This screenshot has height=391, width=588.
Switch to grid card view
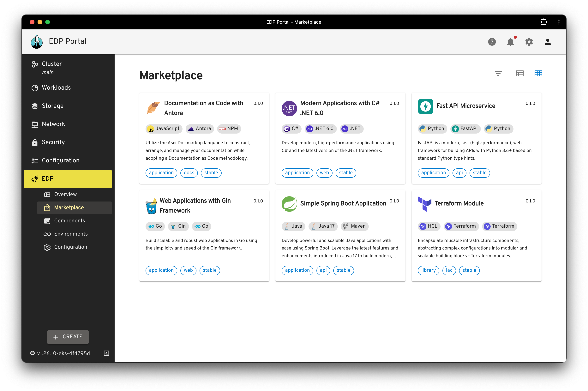click(x=538, y=73)
